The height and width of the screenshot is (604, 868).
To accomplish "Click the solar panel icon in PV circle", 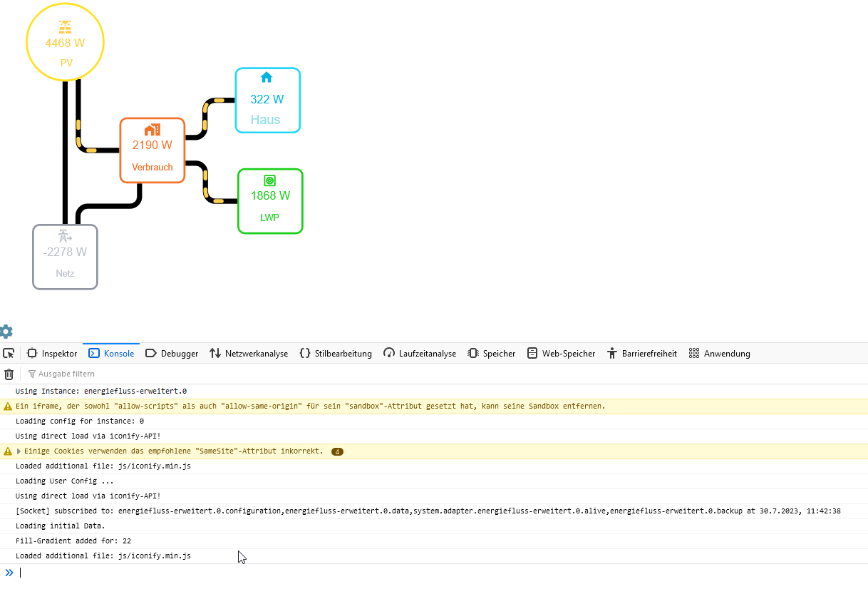I will [x=65, y=27].
